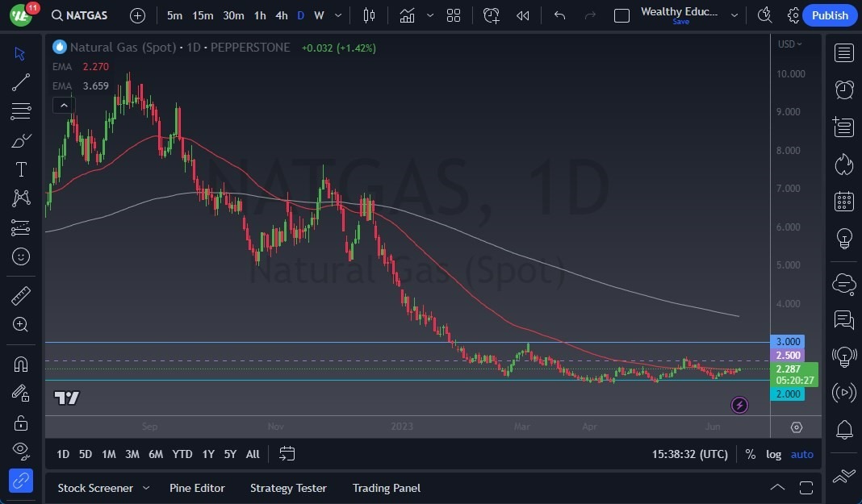Select the brush drawing tool
862x504 pixels.
20,140
